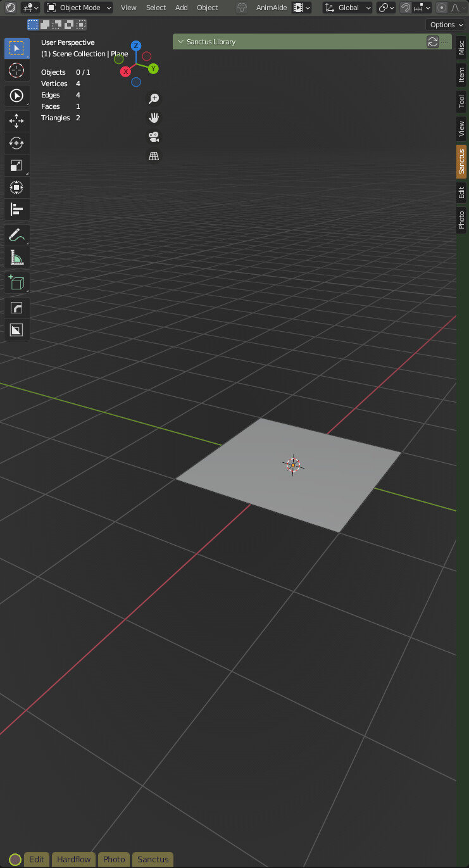Open the Add menu

(182, 8)
